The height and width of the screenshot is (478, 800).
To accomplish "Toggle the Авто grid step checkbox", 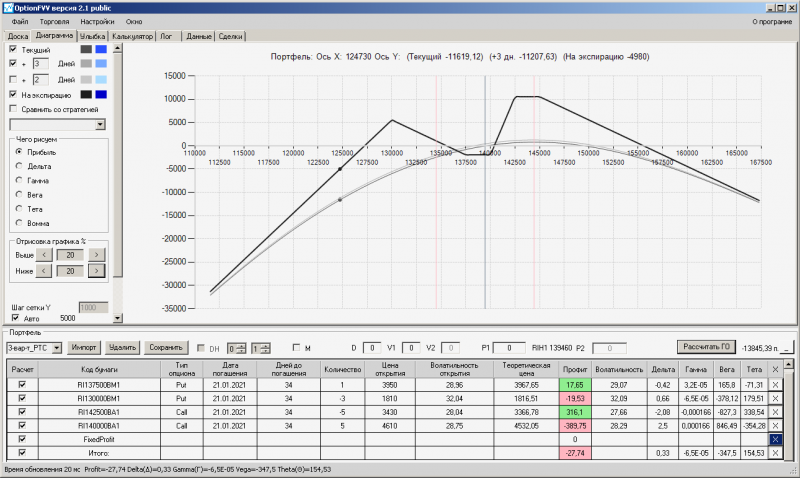I will click(x=15, y=318).
